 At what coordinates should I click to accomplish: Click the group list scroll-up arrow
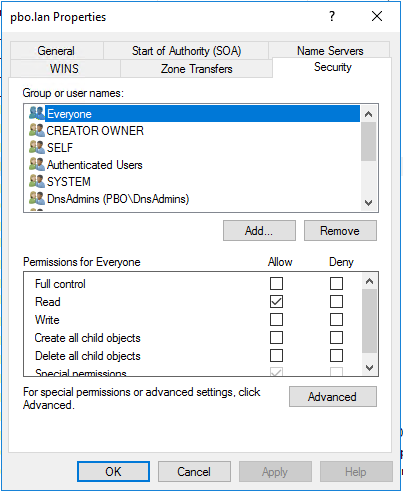click(x=368, y=114)
